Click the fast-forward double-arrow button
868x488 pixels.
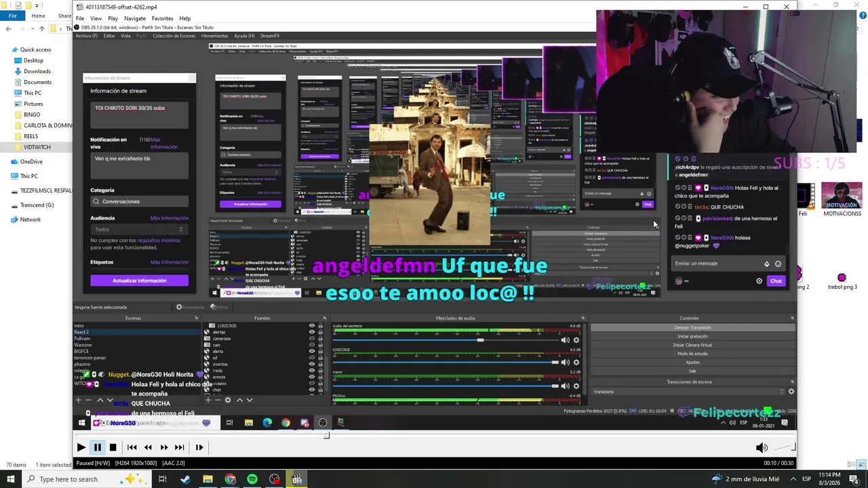[x=163, y=447]
